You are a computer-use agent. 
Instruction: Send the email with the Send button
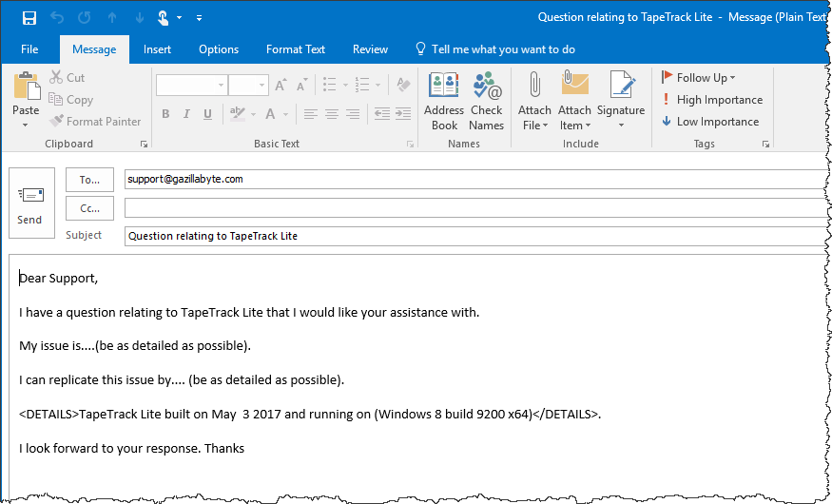[x=31, y=204]
